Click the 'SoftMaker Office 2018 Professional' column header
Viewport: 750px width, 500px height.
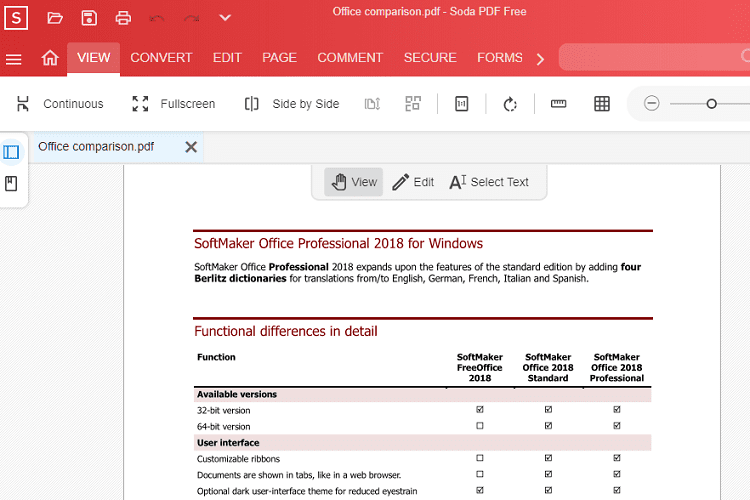(x=617, y=367)
